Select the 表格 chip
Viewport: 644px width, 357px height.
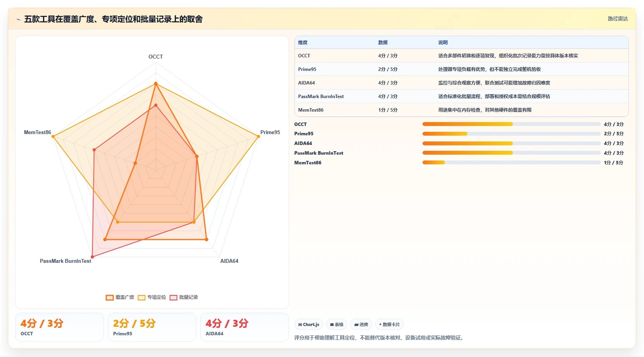[x=337, y=324]
